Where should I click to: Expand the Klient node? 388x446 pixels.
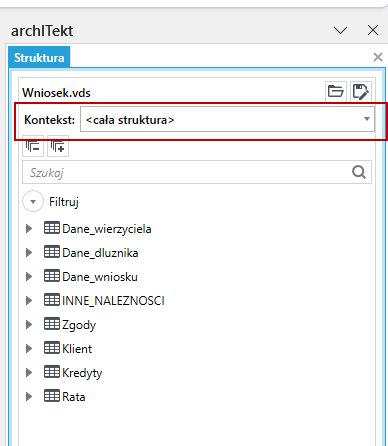coord(29,349)
